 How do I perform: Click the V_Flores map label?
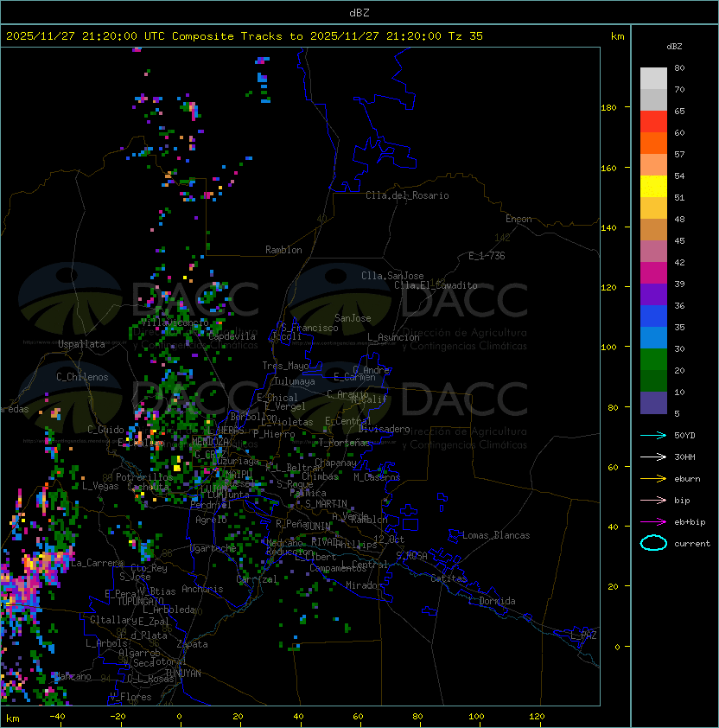click(x=130, y=697)
